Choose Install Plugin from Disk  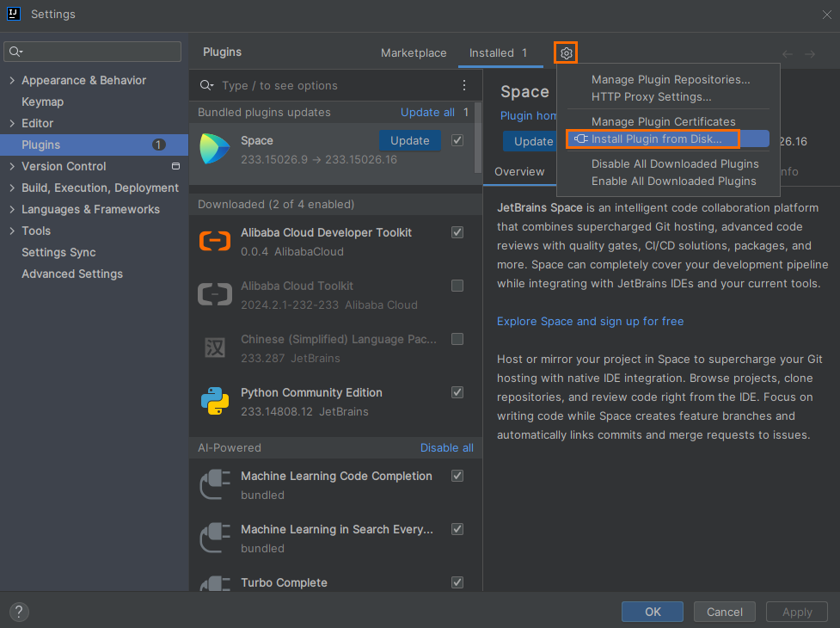[x=667, y=139]
